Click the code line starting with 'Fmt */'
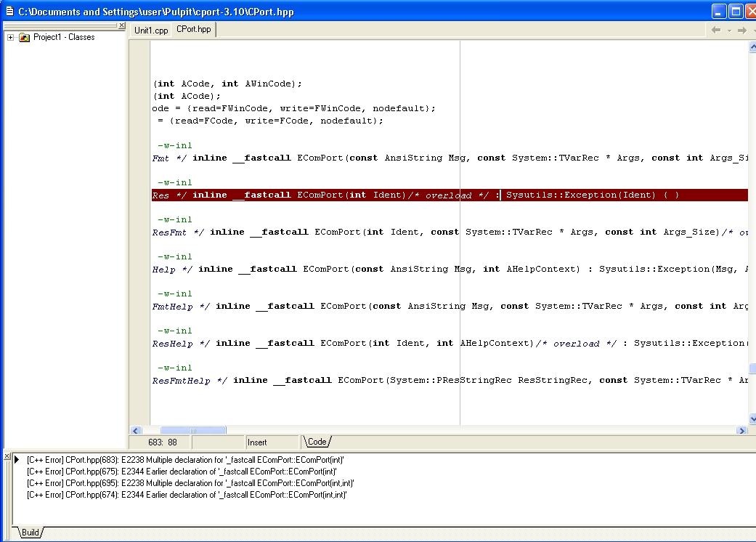 (450, 158)
